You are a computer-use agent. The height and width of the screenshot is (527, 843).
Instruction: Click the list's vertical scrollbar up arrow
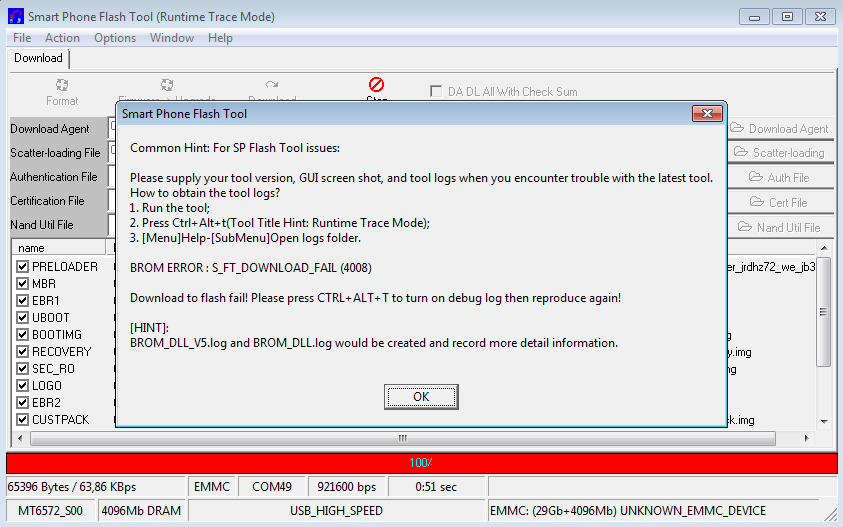pyautogui.click(x=824, y=248)
